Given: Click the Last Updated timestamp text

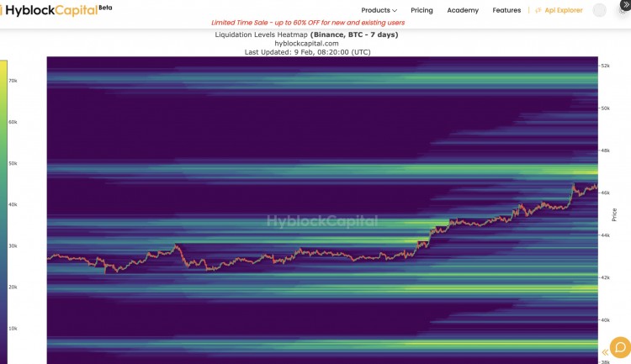Looking at the screenshot, I should [x=307, y=52].
